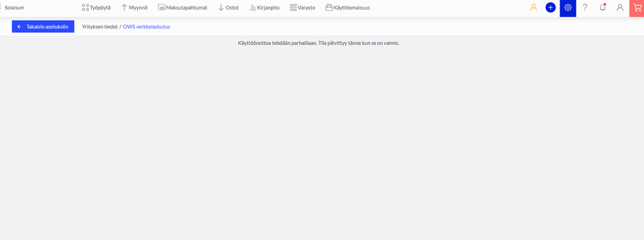
Task: Open the grey user profile icon
Action: point(620,7)
